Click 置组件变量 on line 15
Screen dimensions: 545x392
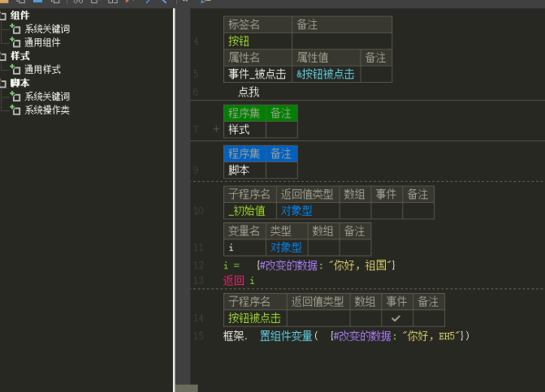286,336
